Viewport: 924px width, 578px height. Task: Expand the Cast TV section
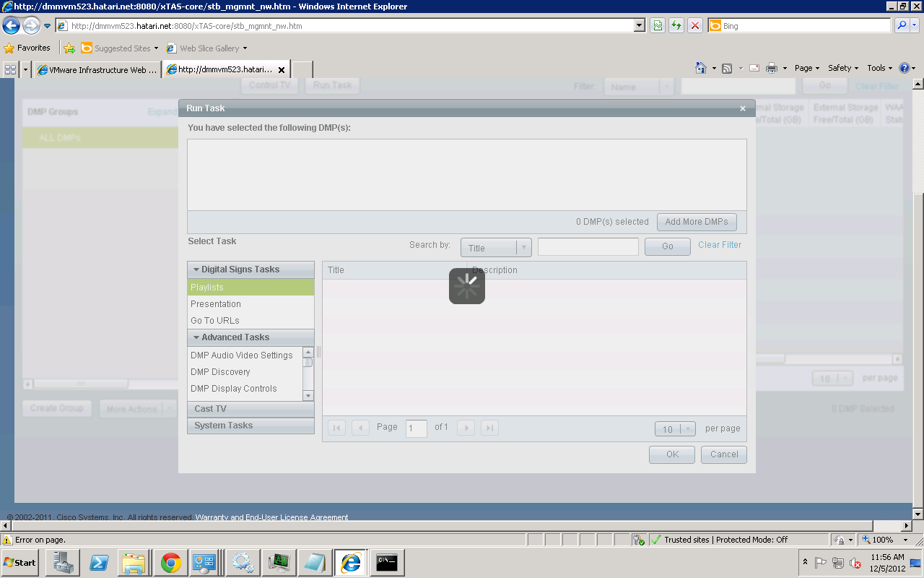click(x=250, y=409)
